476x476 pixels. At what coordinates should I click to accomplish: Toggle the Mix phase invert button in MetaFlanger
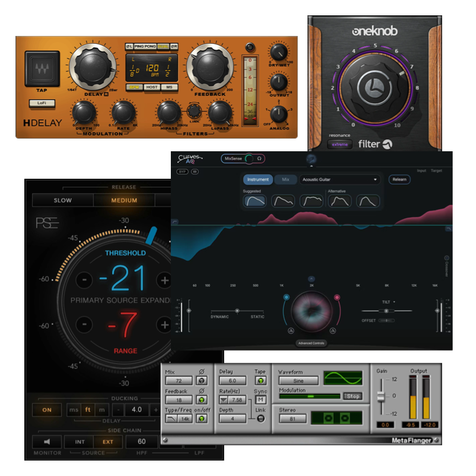tap(202, 380)
